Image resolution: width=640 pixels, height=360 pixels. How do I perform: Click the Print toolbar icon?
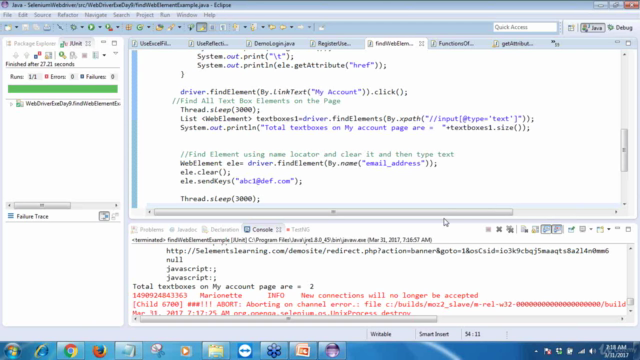47,27
